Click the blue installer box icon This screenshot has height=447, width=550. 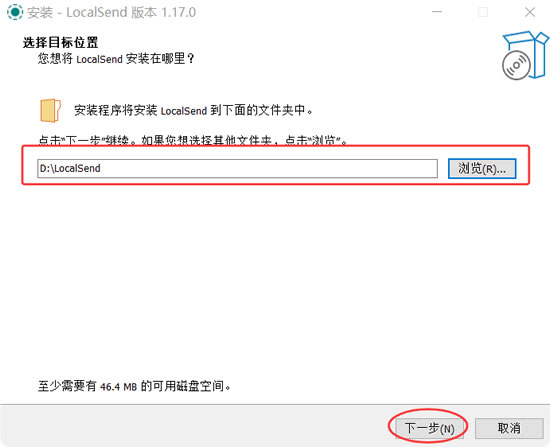(x=526, y=55)
